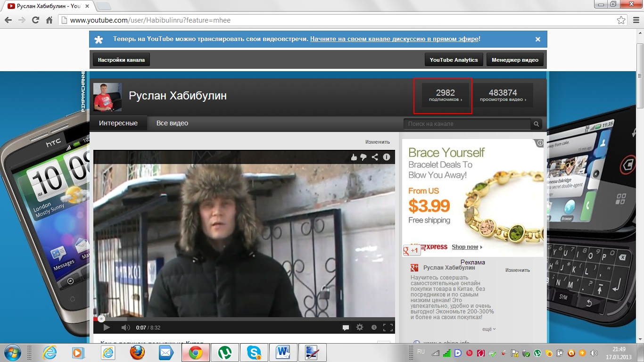
Task: Open the Shop now ad link
Action: point(467,247)
